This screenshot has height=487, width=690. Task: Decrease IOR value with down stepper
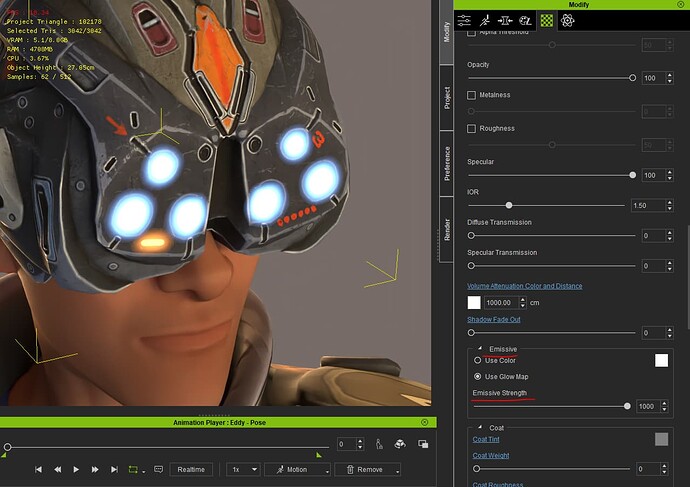pos(669,209)
